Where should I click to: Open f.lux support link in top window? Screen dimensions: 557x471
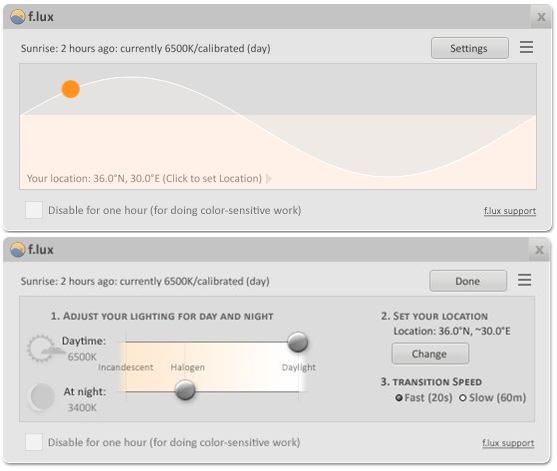click(x=510, y=211)
